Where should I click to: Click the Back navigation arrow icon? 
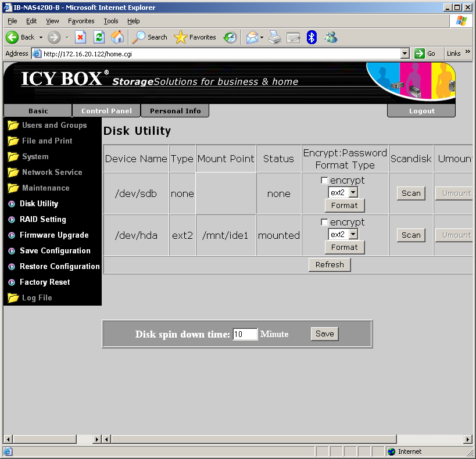coord(12,37)
